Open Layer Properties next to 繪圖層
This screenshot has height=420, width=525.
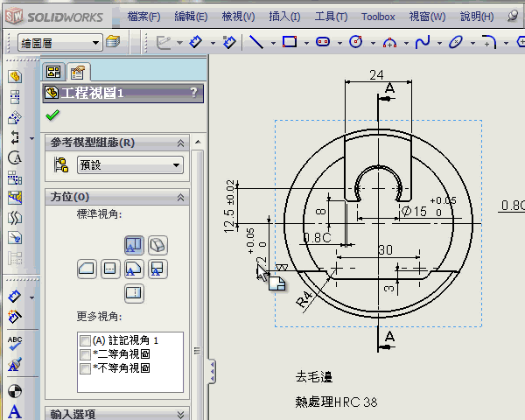click(x=113, y=42)
